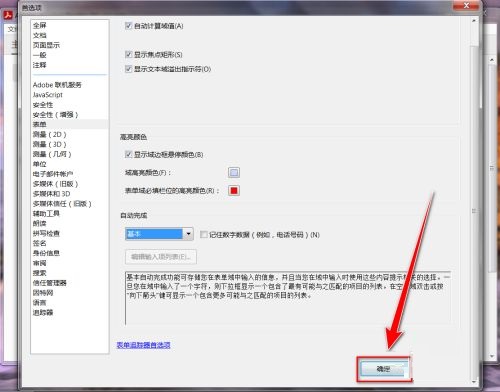Viewport: 500px width, 392px height.
Task: Select 测量（3D） category
Action: pos(50,144)
